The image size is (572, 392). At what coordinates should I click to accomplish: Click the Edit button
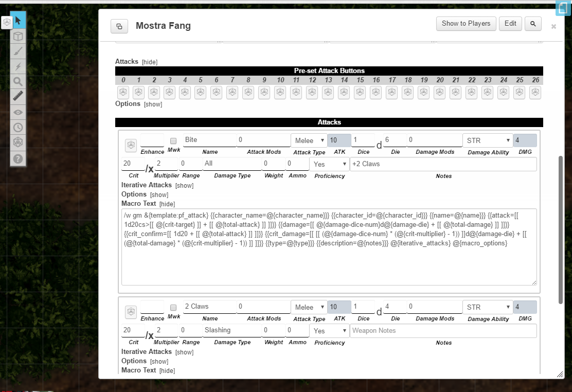pyautogui.click(x=510, y=24)
